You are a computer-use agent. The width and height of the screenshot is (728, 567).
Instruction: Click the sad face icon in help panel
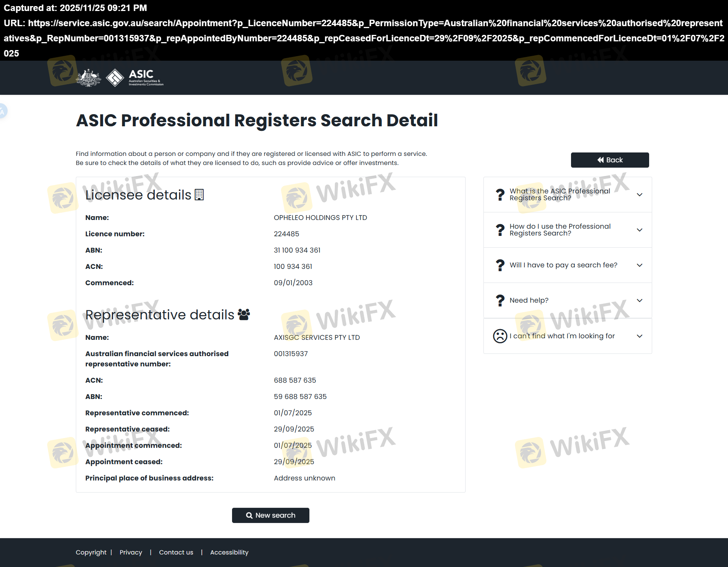pyautogui.click(x=500, y=336)
